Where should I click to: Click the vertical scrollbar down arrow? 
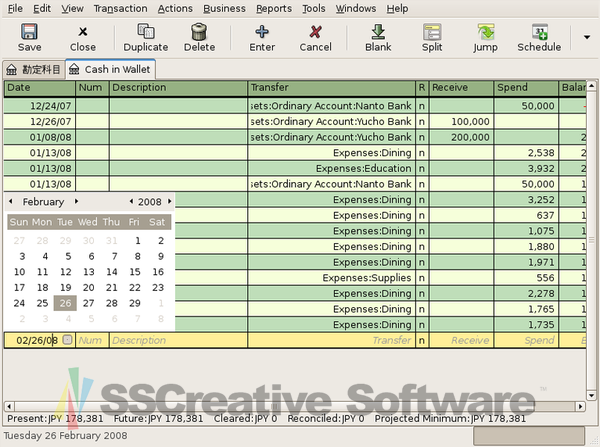click(591, 395)
